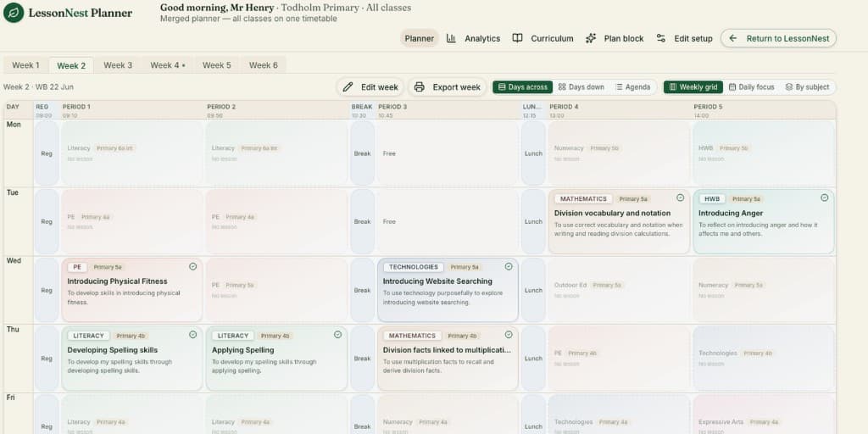Switch layout to Days down
Image resolution: width=868 pixels, height=434 pixels.
point(581,87)
